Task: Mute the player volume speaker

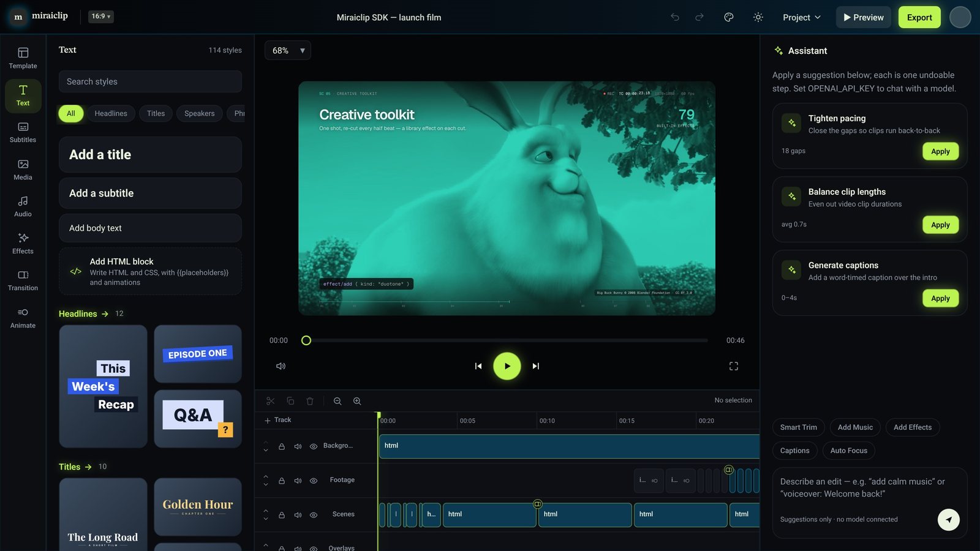Action: coord(281,366)
